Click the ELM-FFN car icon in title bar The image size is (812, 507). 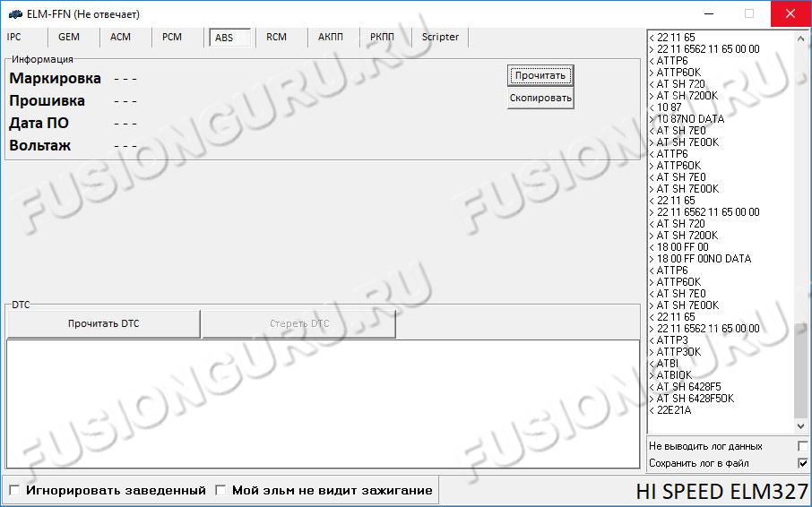coord(14,13)
